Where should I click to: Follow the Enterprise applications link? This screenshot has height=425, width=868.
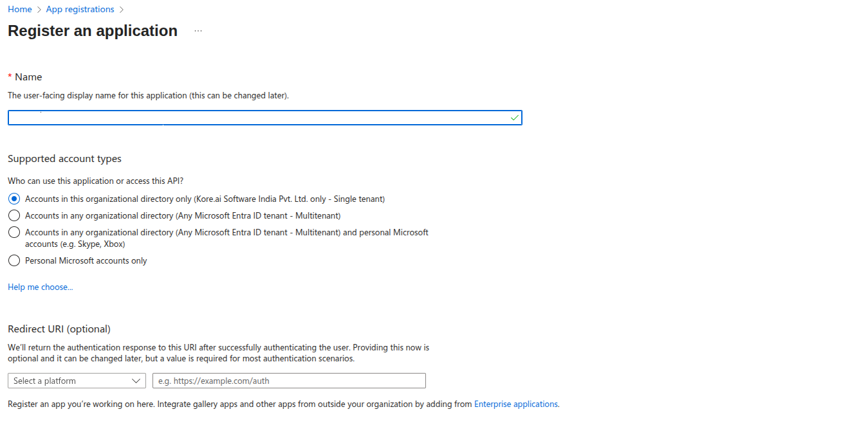coord(515,404)
